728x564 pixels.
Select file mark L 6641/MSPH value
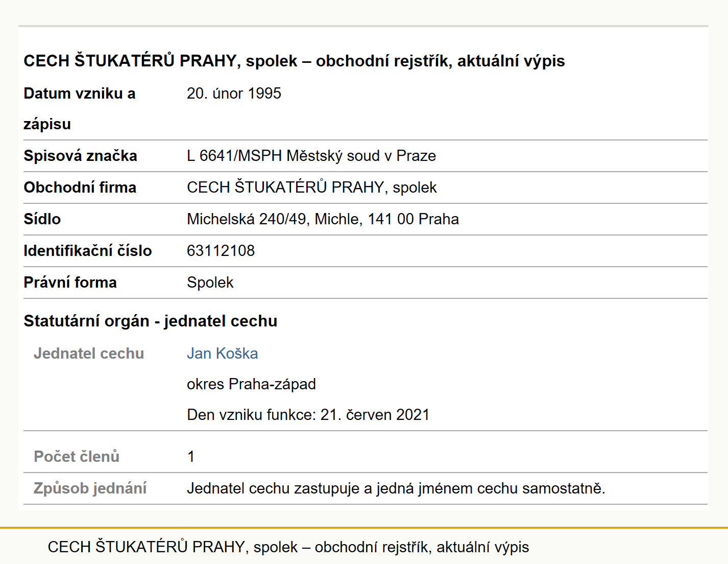[x=311, y=156]
